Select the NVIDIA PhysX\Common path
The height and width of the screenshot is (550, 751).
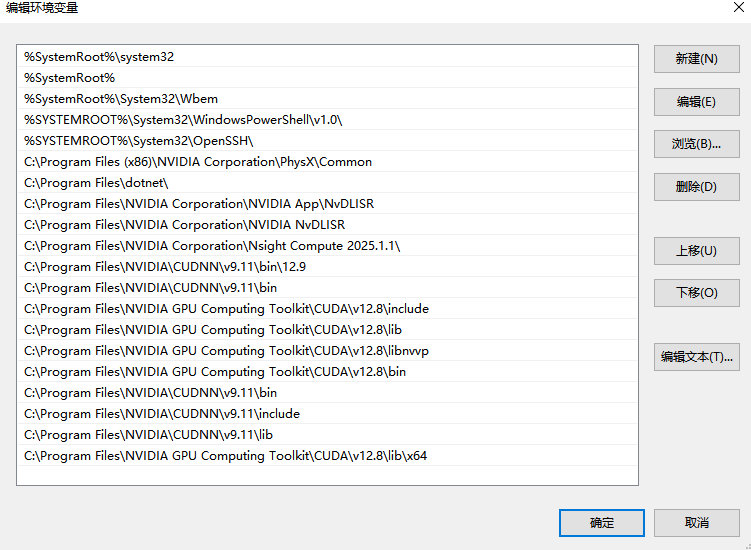point(328,162)
